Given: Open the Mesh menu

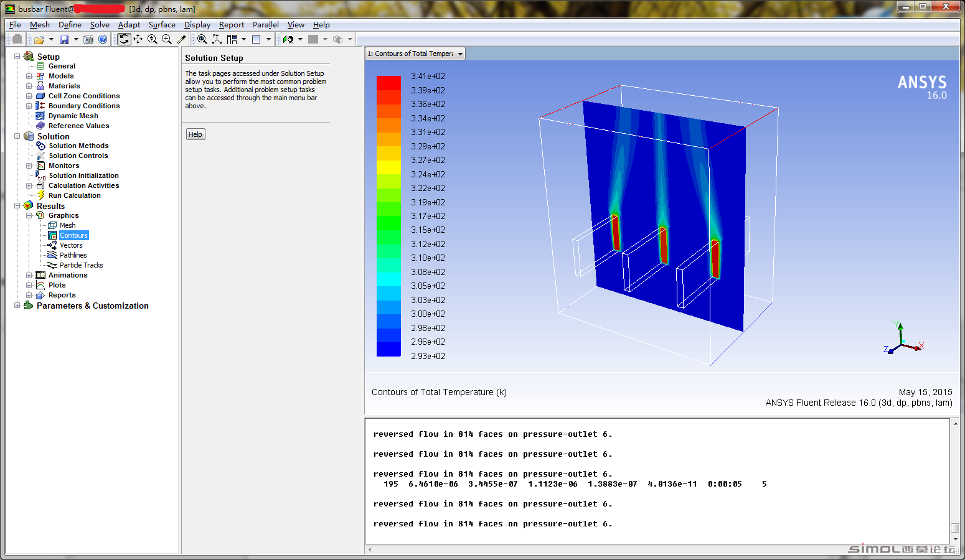Looking at the screenshot, I should [40, 25].
